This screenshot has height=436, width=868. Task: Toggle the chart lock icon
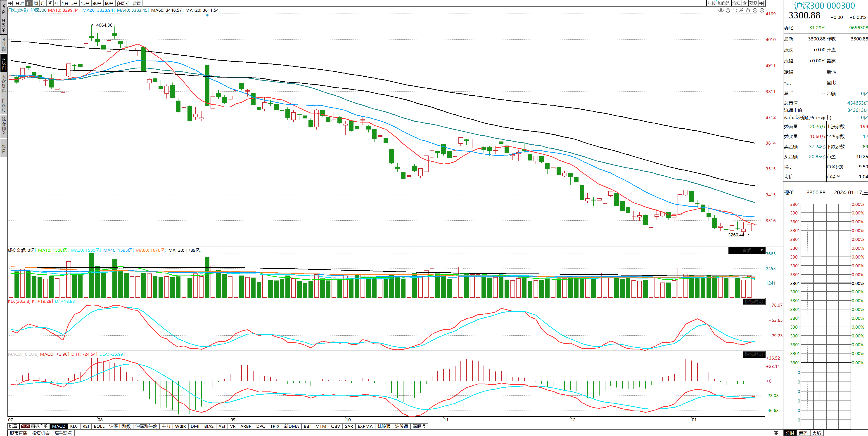(748, 10)
